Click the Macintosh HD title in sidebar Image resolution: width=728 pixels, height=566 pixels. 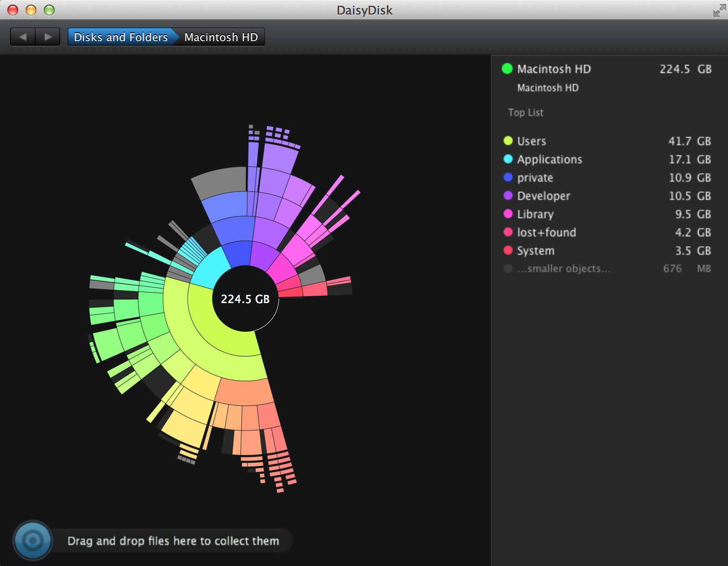click(554, 69)
